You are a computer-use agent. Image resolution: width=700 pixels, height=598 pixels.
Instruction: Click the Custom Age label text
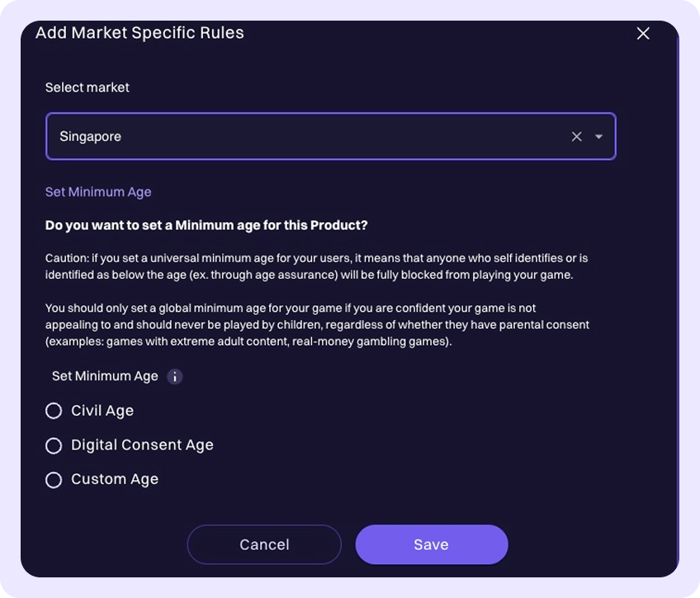click(x=115, y=479)
